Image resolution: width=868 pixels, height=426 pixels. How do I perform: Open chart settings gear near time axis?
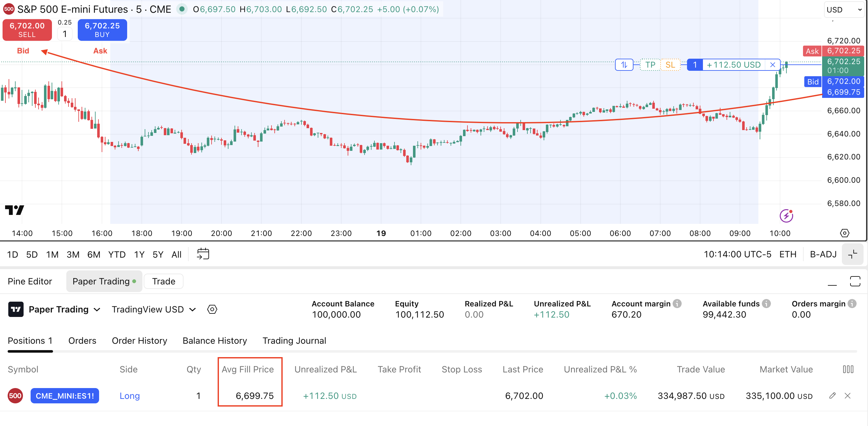844,233
